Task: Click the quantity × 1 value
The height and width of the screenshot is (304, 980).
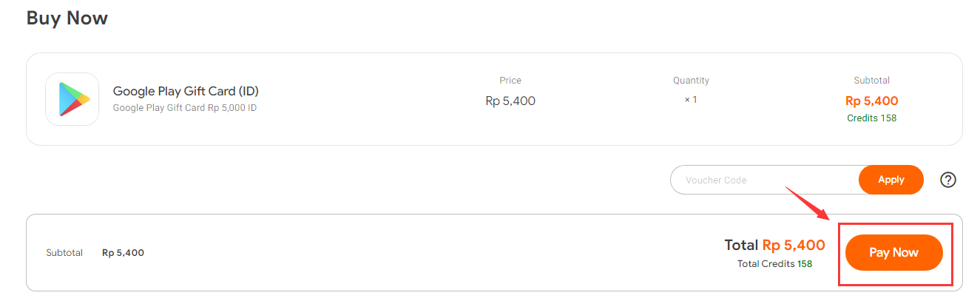Action: coord(691,99)
